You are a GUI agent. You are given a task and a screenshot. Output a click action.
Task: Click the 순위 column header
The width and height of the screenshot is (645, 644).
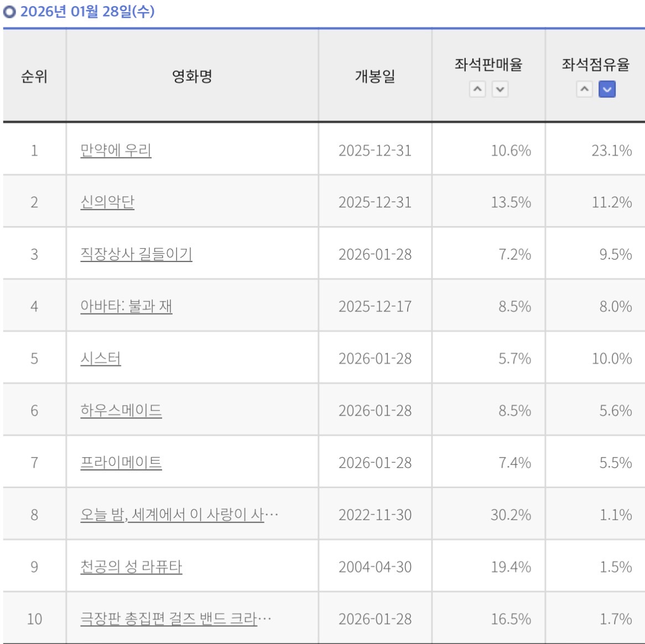pyautogui.click(x=34, y=76)
